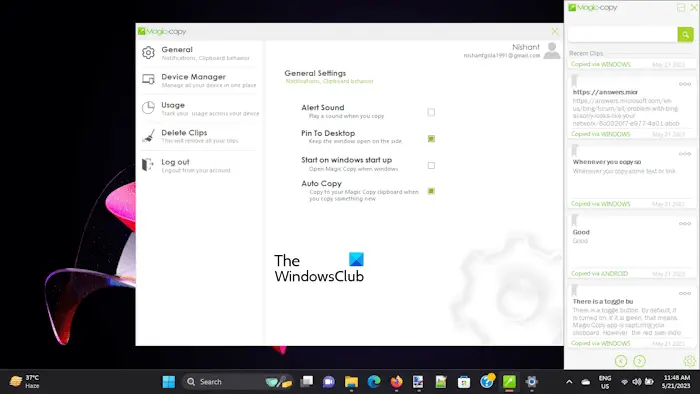This screenshot has width=700, height=394.
Task: Focus the clips search input field
Action: (623, 34)
